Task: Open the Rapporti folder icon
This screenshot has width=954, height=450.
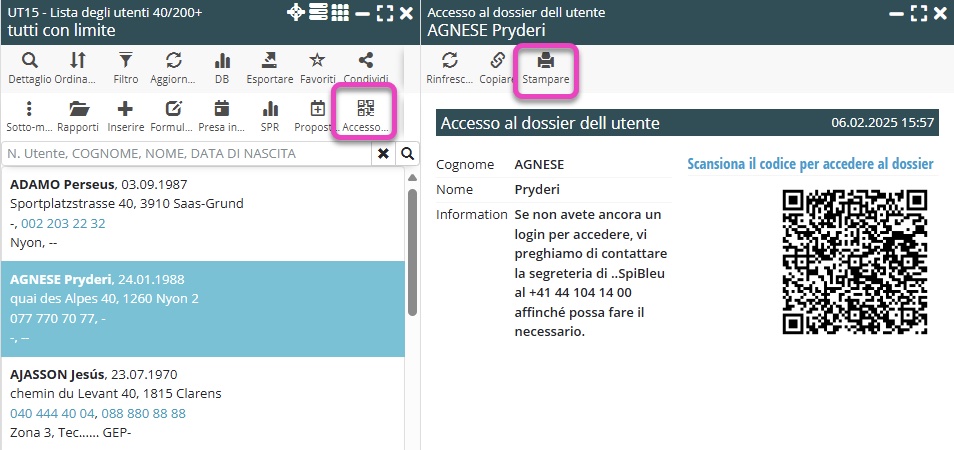Action: (x=78, y=116)
